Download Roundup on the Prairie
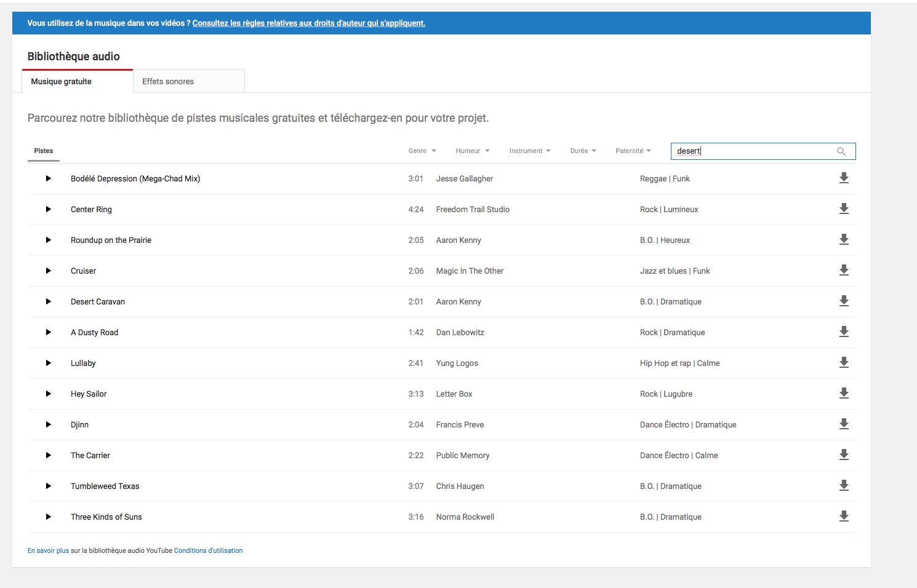917x588 pixels. (844, 239)
